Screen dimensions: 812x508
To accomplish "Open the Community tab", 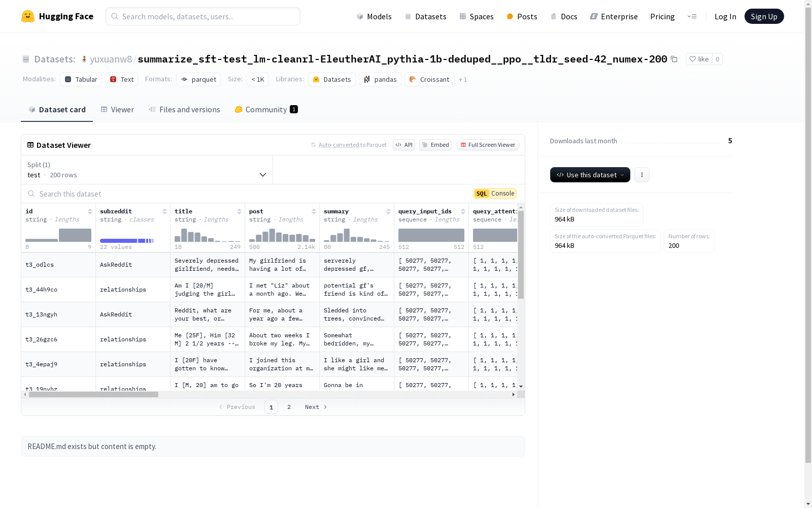I will [x=266, y=110].
